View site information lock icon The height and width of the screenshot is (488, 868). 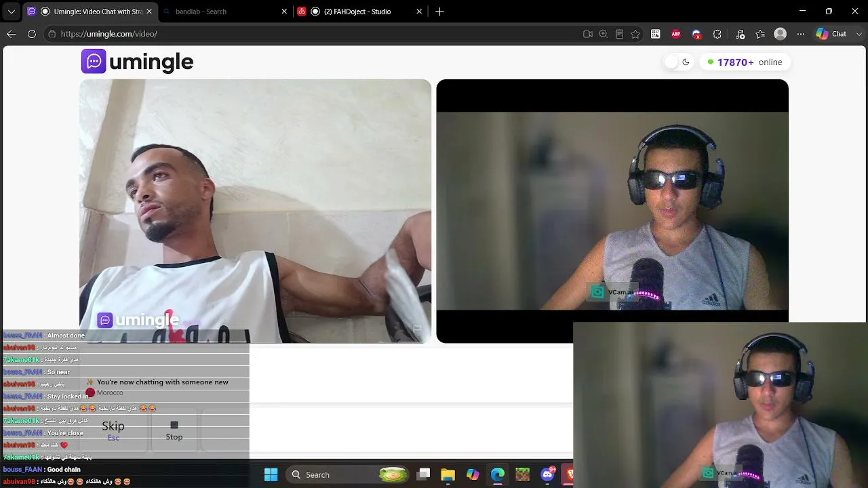pos(52,34)
